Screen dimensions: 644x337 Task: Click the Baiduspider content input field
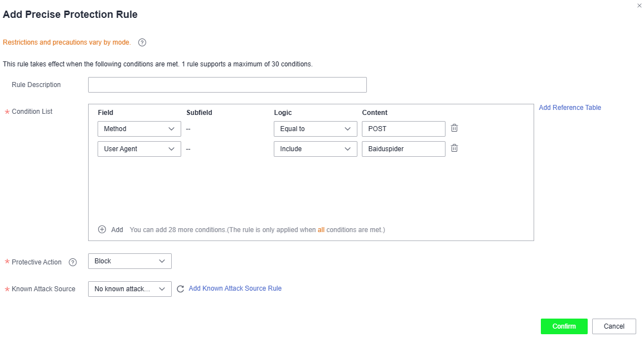click(403, 149)
